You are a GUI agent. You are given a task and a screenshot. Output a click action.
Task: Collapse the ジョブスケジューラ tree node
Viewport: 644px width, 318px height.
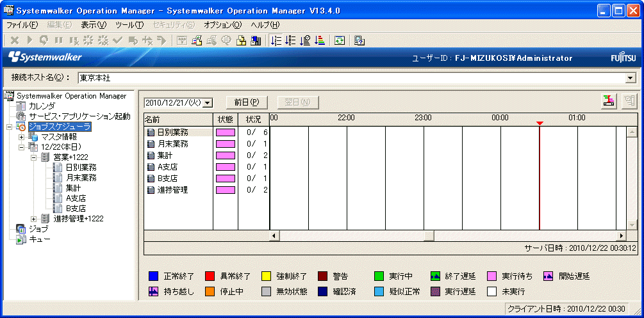10,127
